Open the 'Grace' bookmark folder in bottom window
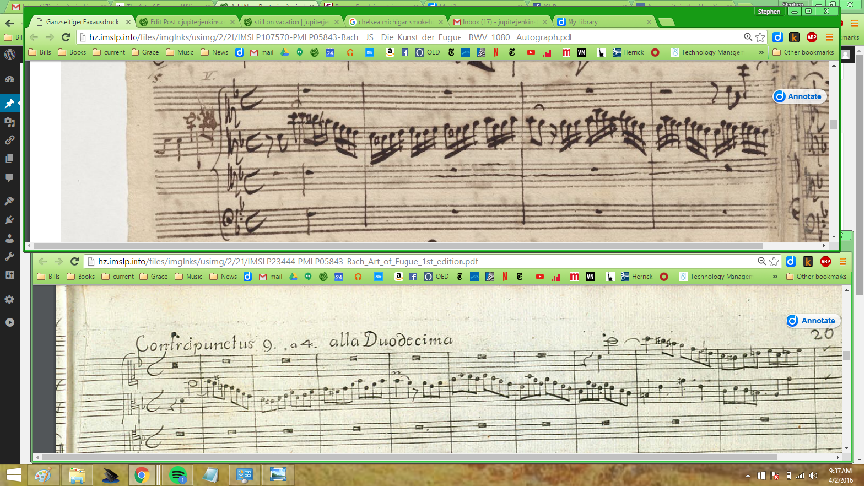 pos(153,276)
